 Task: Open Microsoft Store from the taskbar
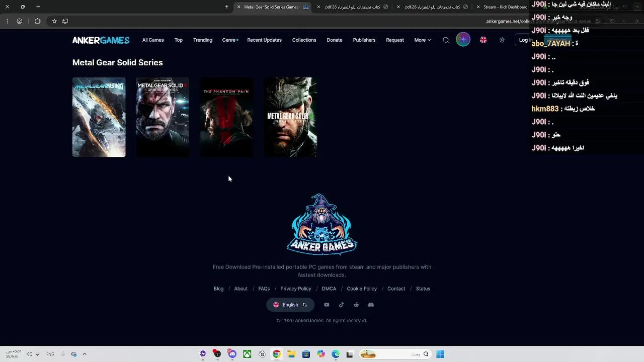point(306,354)
